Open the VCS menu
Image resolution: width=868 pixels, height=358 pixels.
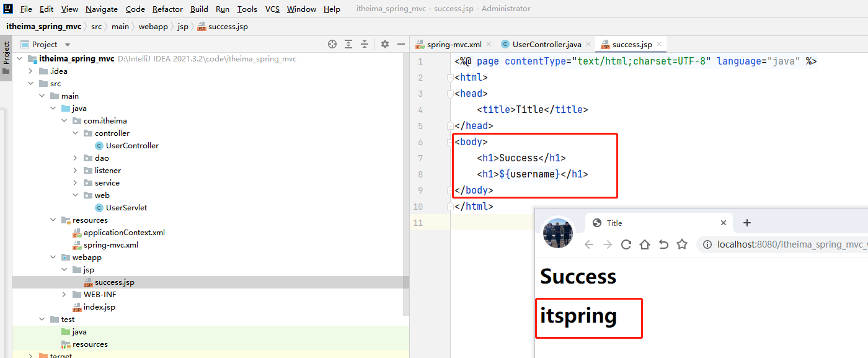(x=272, y=9)
